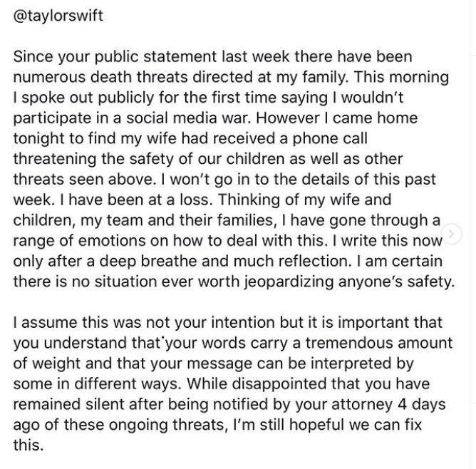
Task: Click the line mentioning "tremendous amount"
Action: [232, 343]
